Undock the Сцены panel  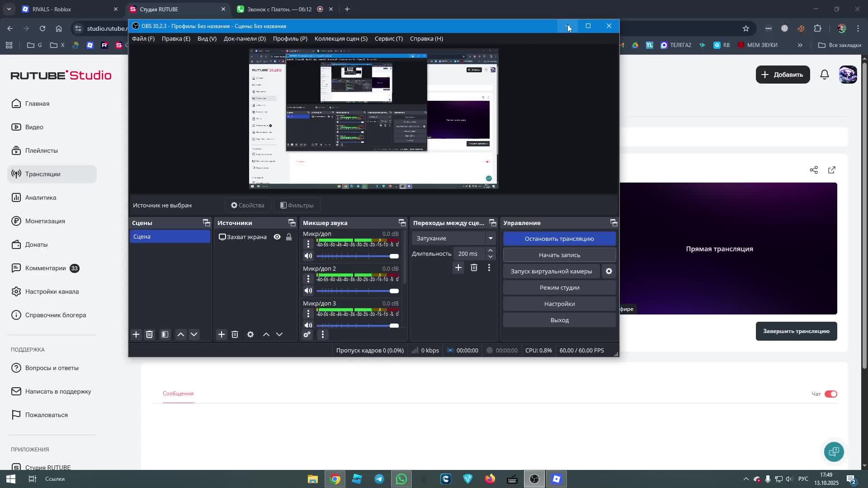point(207,223)
